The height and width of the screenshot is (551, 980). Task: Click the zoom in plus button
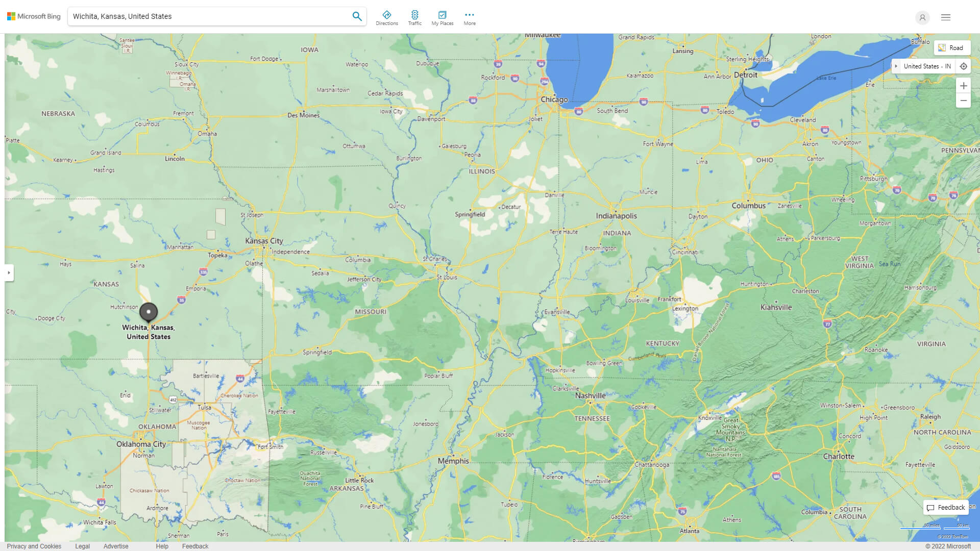964,85
